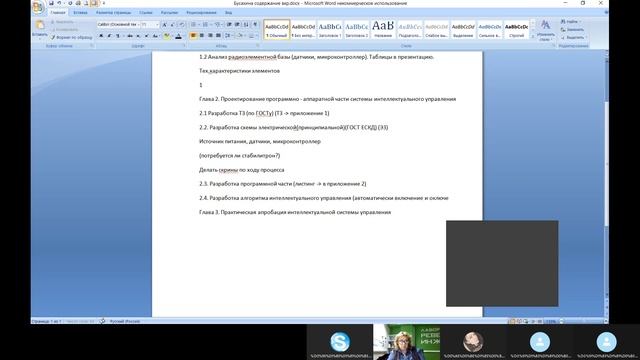Click the Replace (Заменить) button

click(572, 30)
